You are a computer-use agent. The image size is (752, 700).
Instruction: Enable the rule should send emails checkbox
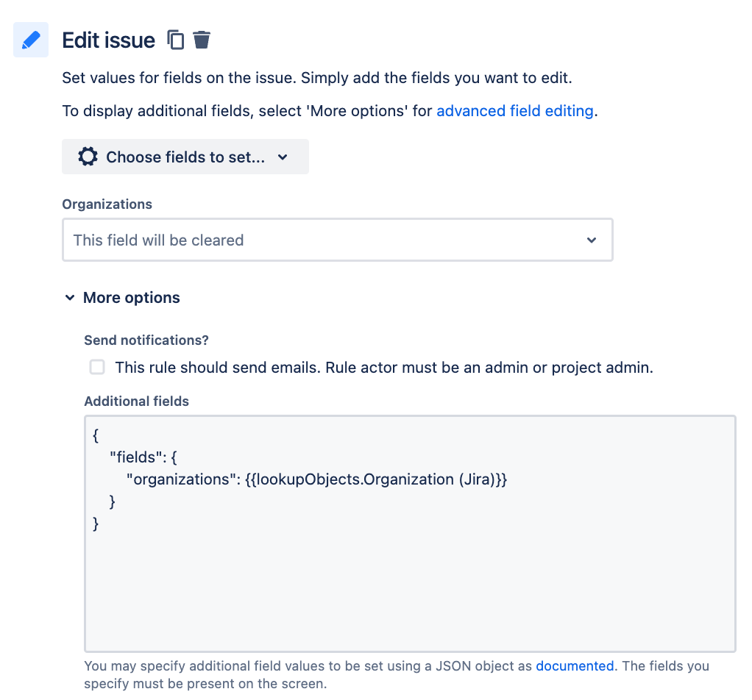pyautogui.click(x=96, y=367)
